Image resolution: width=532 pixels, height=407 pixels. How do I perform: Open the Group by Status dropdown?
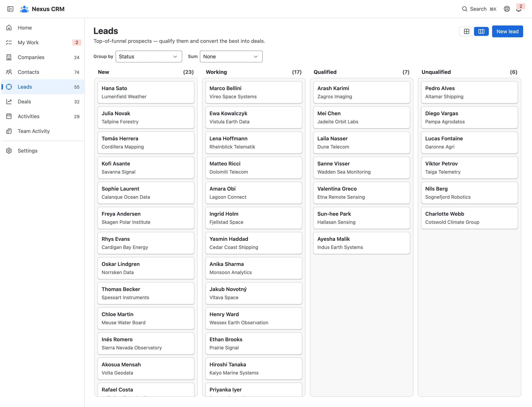click(149, 57)
